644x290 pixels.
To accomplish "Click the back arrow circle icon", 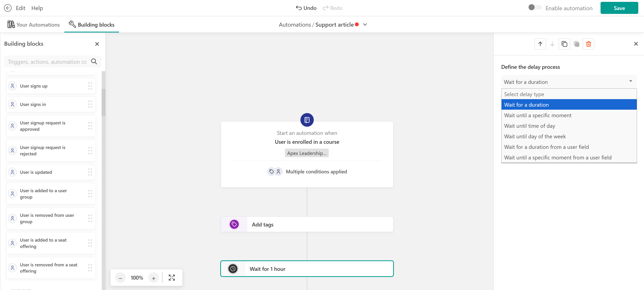I will click(x=8, y=8).
